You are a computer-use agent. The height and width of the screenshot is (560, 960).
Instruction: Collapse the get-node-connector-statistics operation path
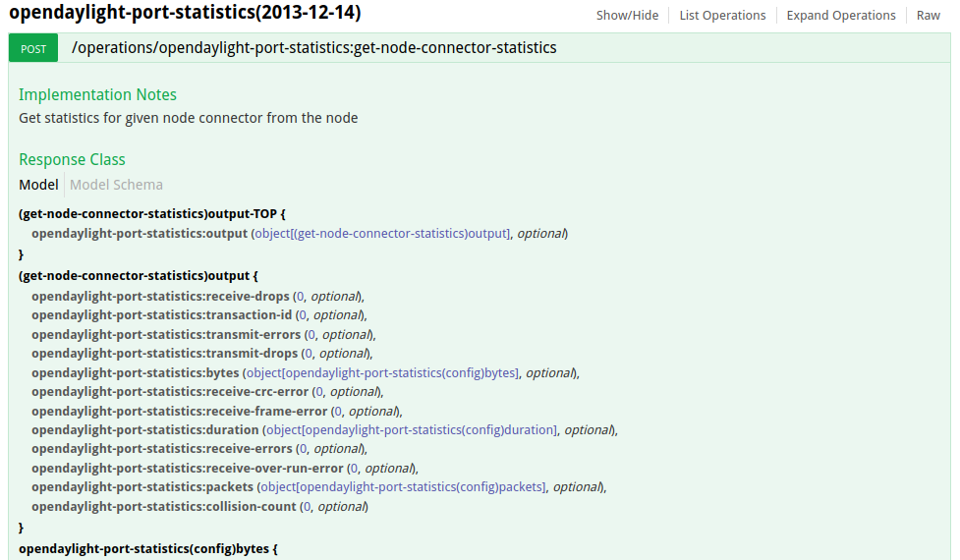(x=313, y=47)
